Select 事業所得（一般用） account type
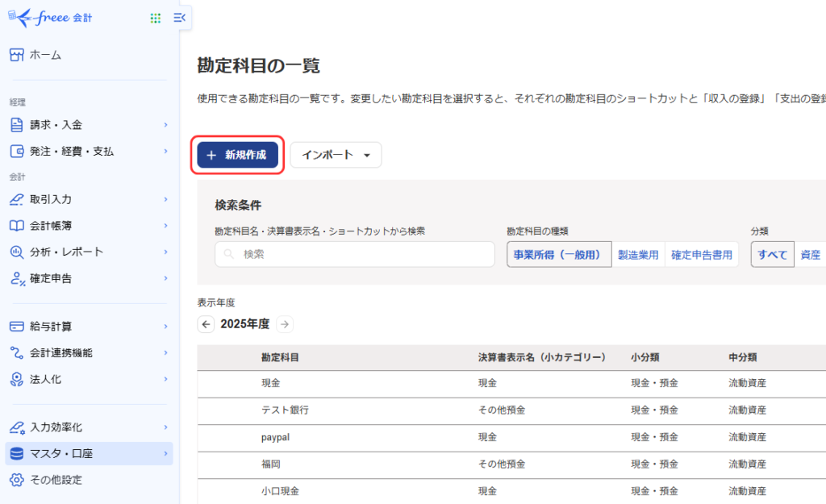 pyautogui.click(x=558, y=255)
